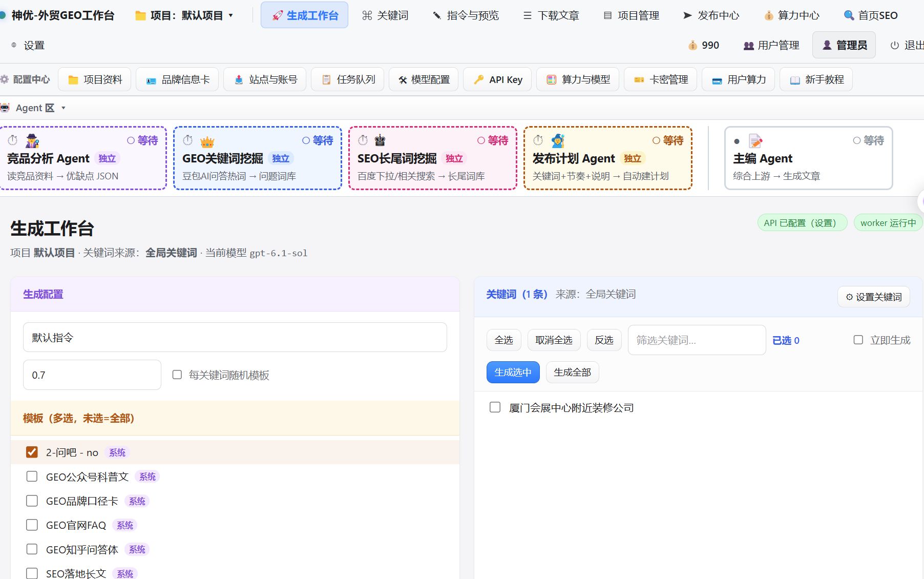Click the robot icon beside Agent 区
This screenshot has width=924, height=579.
(x=5, y=108)
